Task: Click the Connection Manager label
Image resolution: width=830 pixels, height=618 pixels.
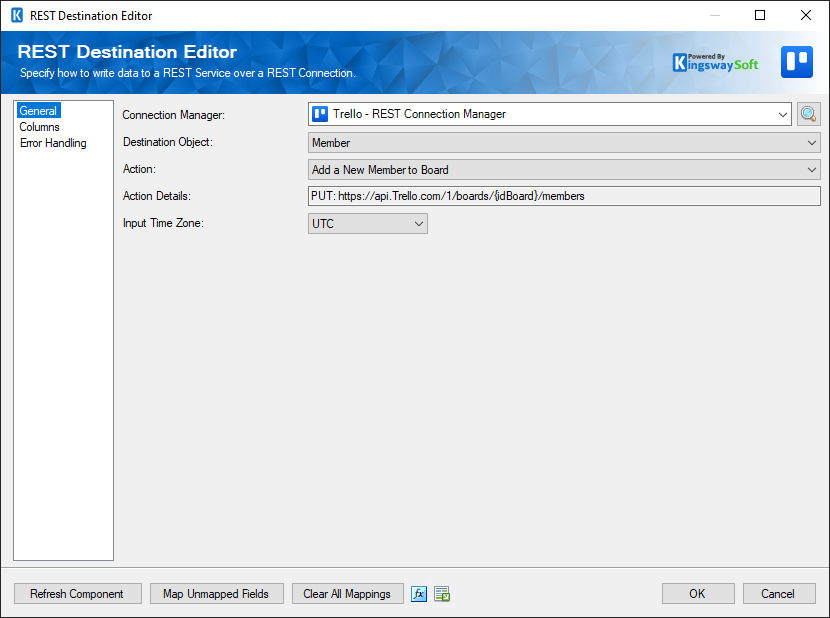Action: click(x=173, y=115)
